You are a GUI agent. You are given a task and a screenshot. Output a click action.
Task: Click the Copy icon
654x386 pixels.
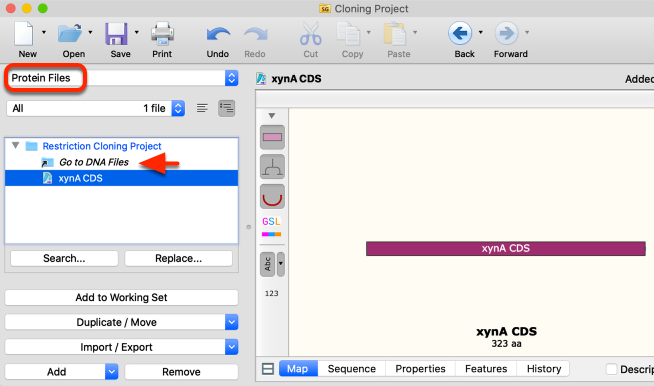[x=348, y=33]
